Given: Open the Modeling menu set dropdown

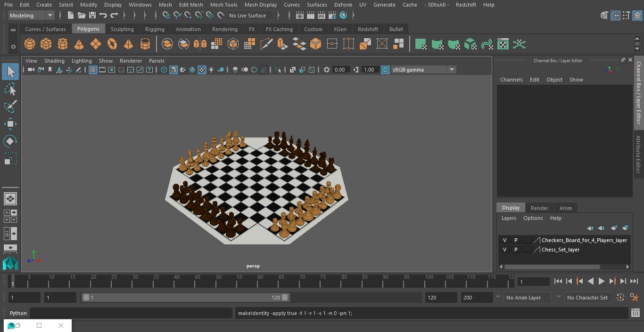Looking at the screenshot, I should (32, 16).
